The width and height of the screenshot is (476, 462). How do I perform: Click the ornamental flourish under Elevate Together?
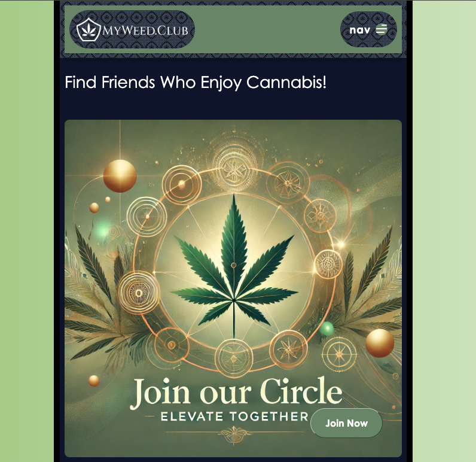(234, 432)
